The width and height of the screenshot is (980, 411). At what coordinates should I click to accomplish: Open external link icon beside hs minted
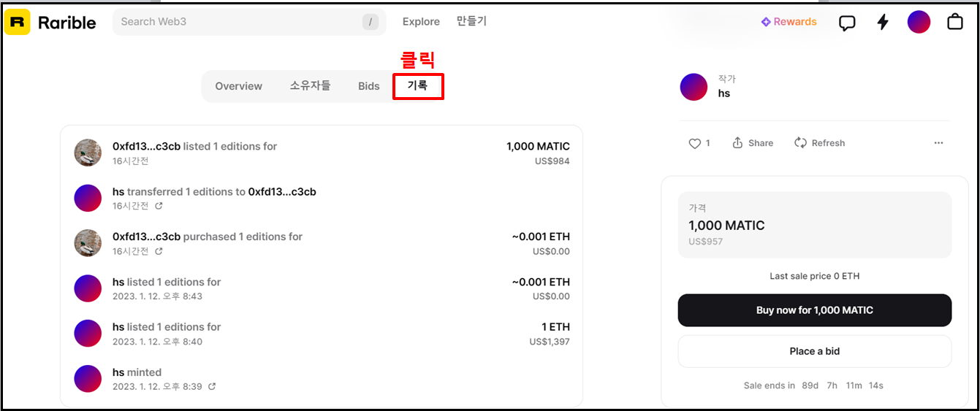click(212, 387)
